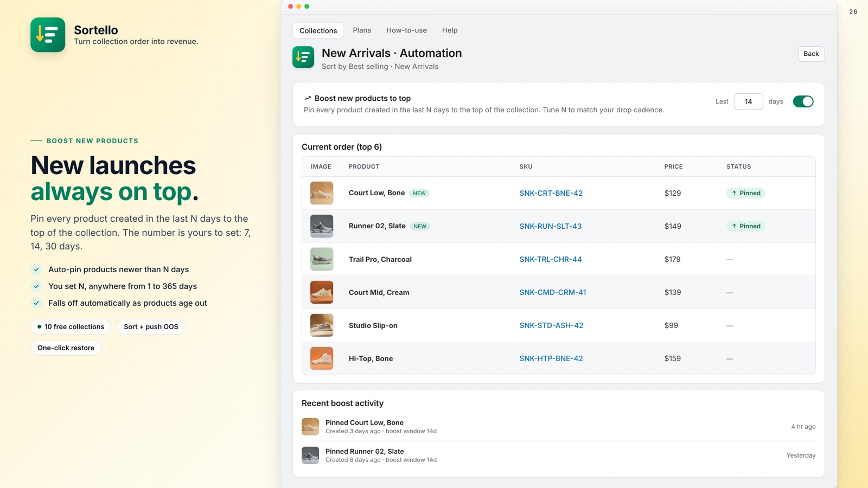Click the Sortello logo icon on left panel

[48, 35]
